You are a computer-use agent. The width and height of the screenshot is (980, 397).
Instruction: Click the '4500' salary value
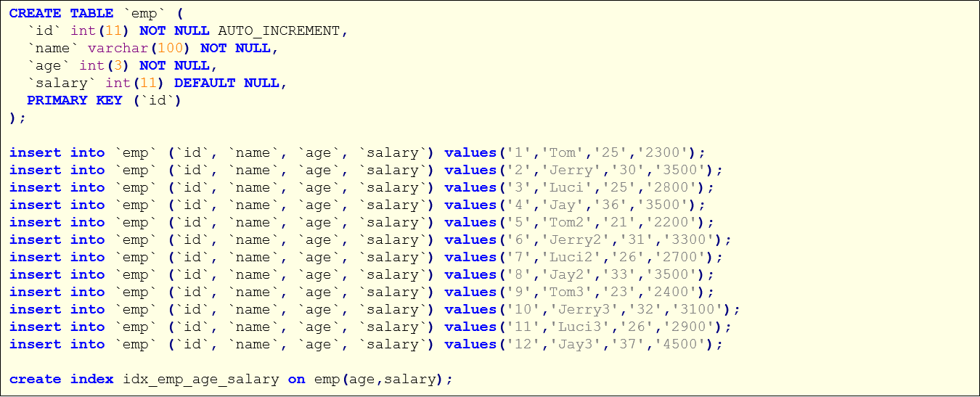click(680, 344)
